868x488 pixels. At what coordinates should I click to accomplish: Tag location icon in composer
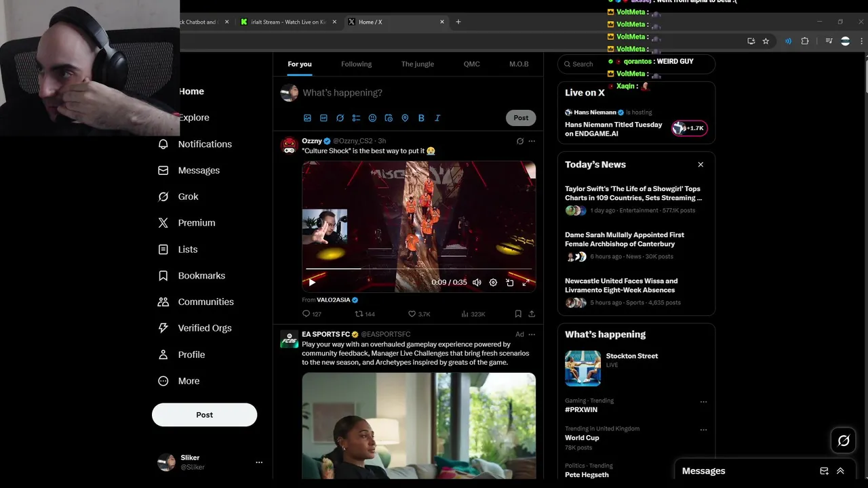[405, 118]
